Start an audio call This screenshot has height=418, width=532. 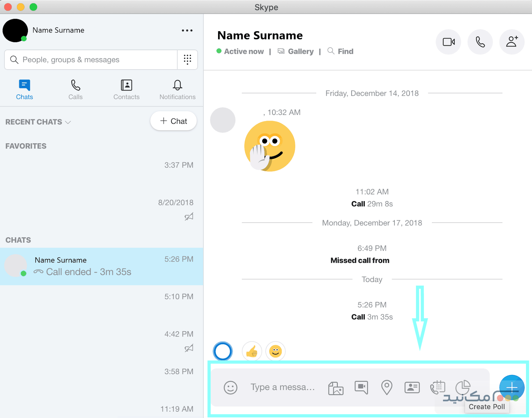[480, 42]
